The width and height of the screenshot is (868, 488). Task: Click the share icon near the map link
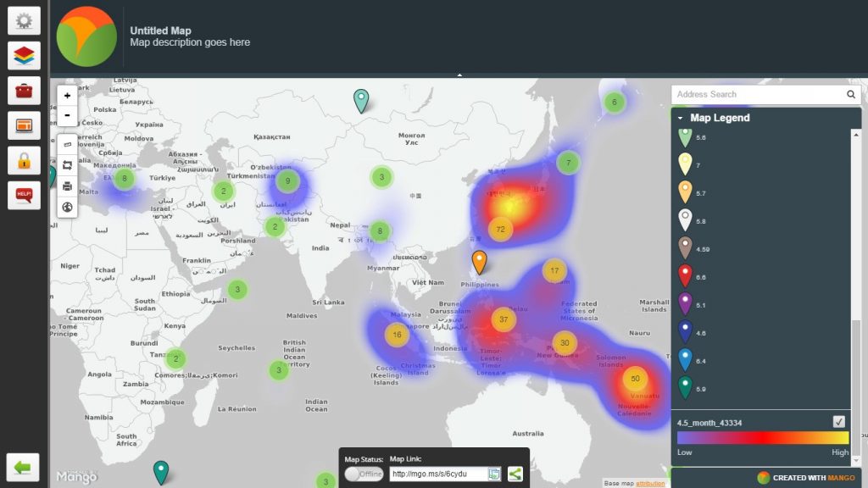click(515, 474)
